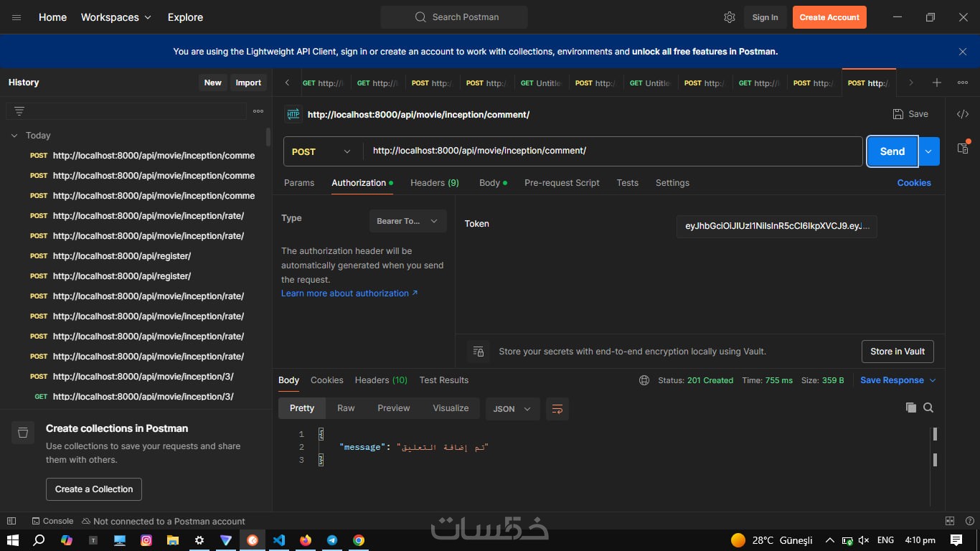Image resolution: width=980 pixels, height=551 pixels.
Task: Open Visual Studio Code from taskbar
Action: (x=279, y=540)
